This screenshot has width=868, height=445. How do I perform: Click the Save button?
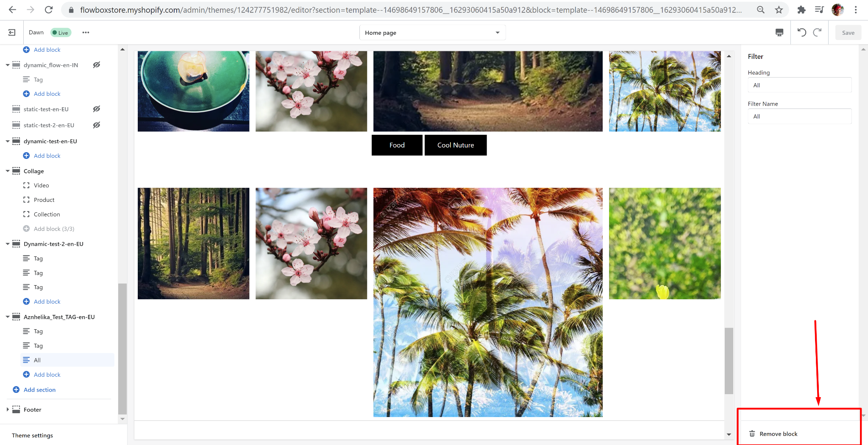tap(848, 33)
